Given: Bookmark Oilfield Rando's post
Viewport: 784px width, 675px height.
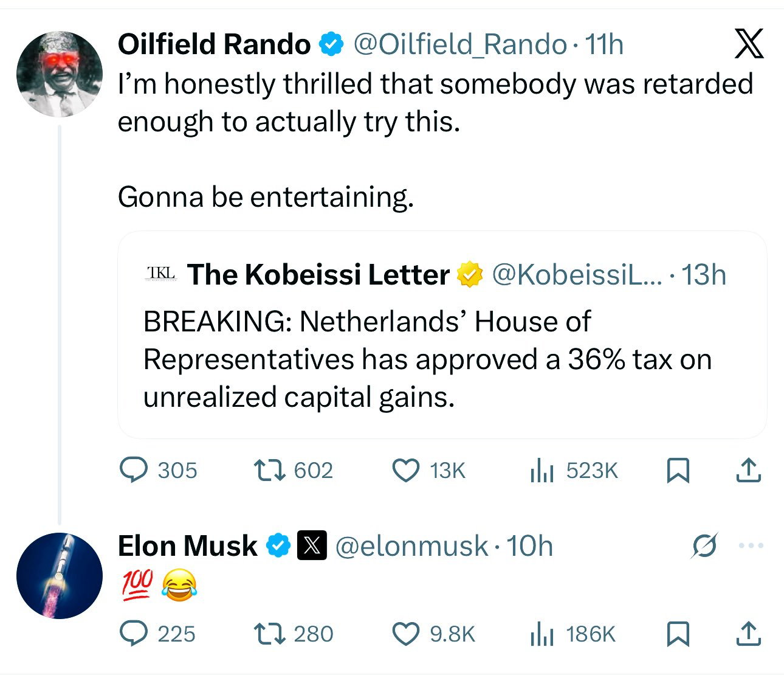Looking at the screenshot, I should [678, 470].
